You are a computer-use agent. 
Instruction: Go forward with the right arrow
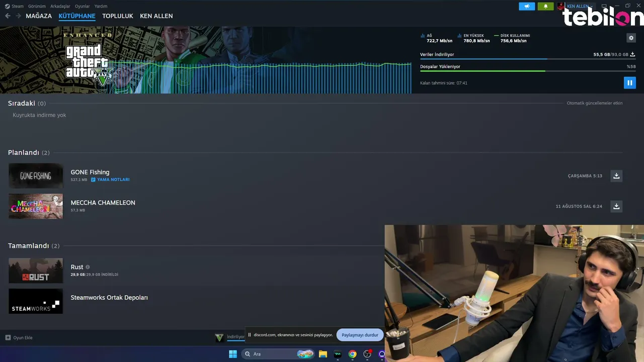(19, 16)
